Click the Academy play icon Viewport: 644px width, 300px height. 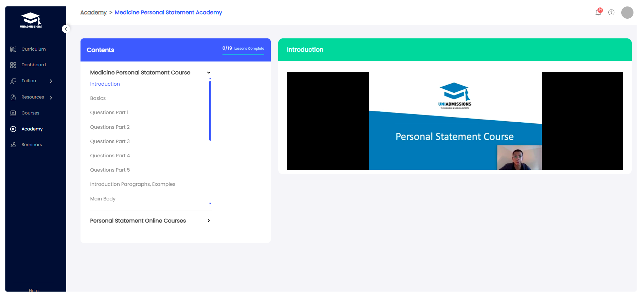tap(13, 129)
